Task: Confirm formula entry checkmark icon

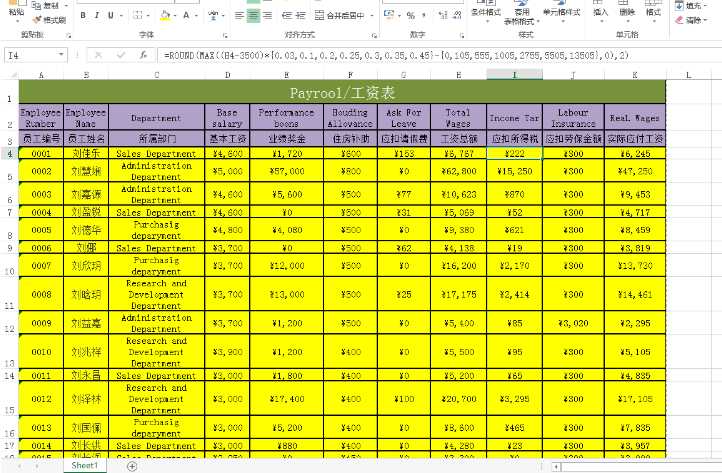Action: pos(121,55)
